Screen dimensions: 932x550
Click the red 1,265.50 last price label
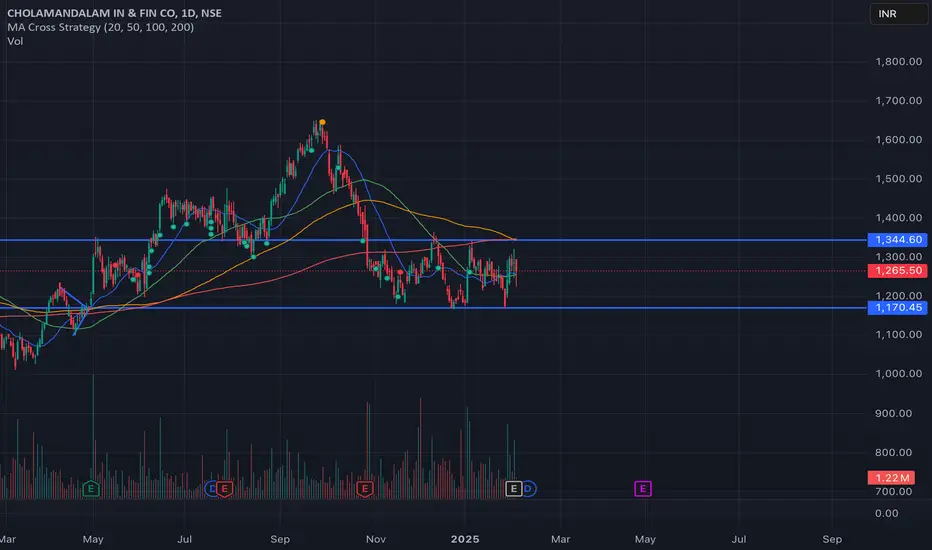click(x=898, y=271)
